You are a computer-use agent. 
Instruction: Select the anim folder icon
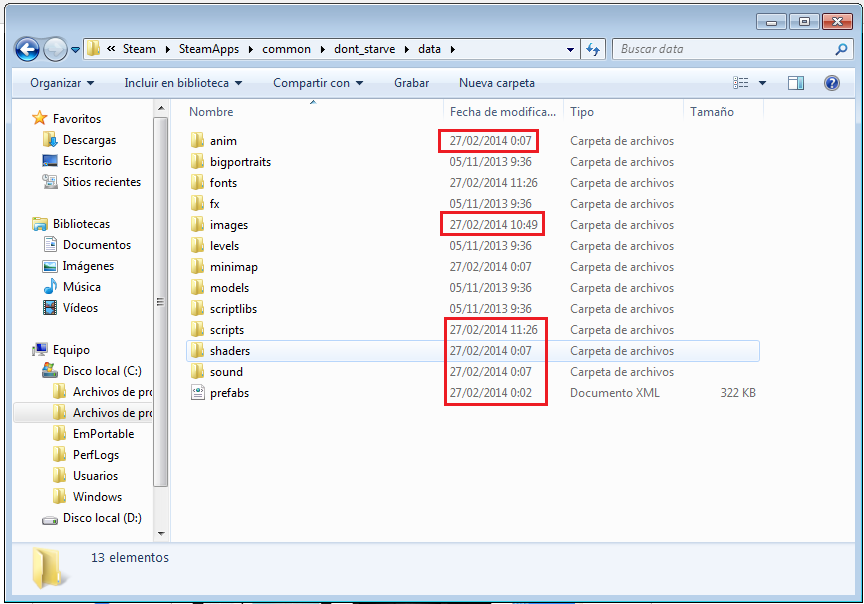click(x=197, y=141)
